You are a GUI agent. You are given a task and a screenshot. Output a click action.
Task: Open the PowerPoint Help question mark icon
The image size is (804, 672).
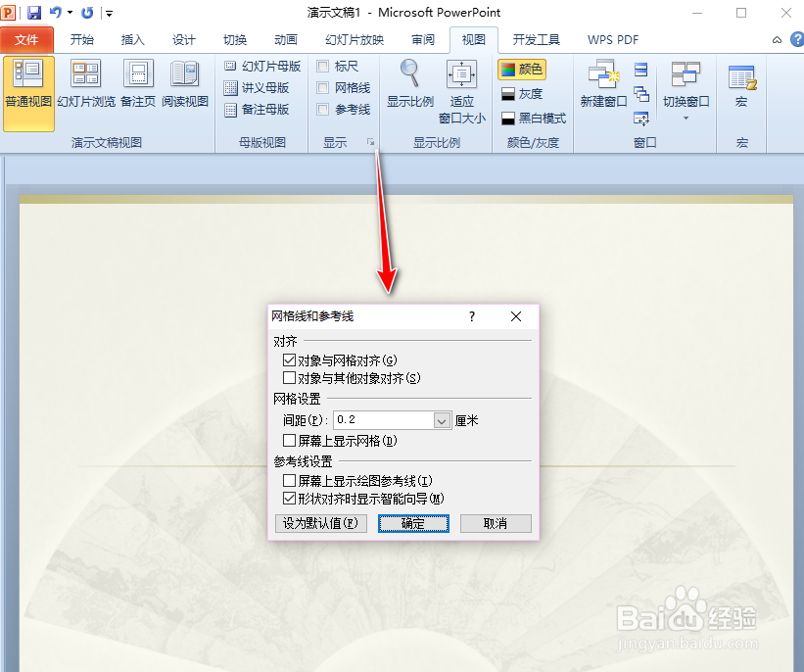point(797,39)
